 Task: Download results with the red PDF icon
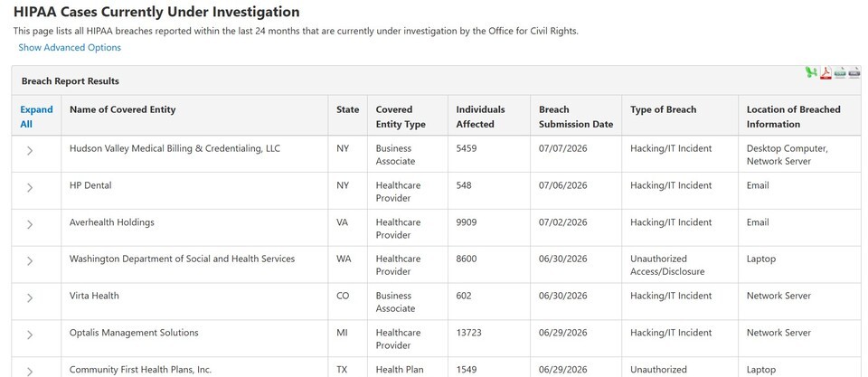pos(826,72)
